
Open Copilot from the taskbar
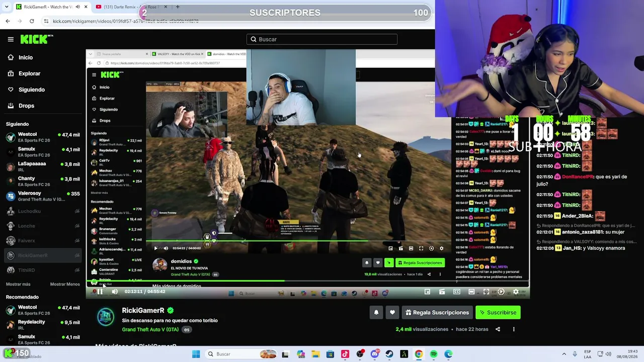[x=300, y=354]
